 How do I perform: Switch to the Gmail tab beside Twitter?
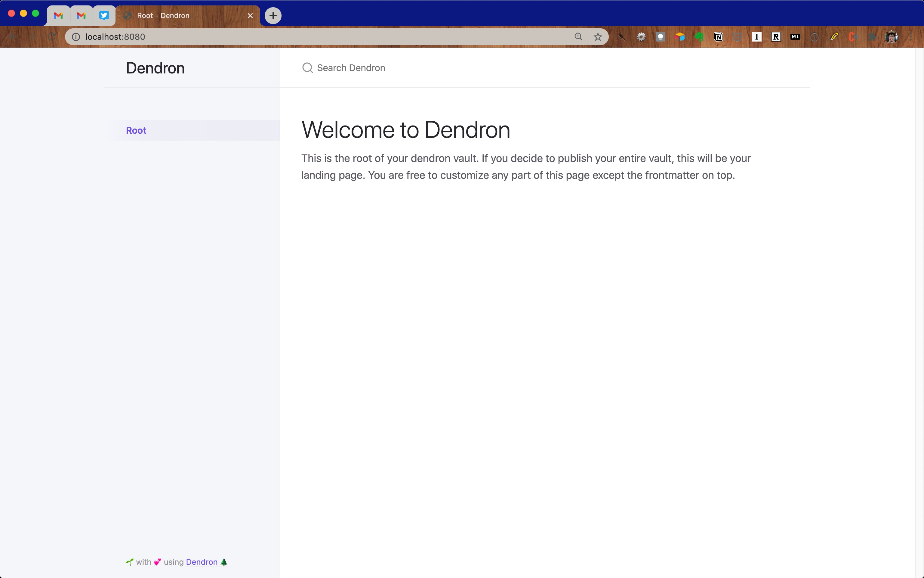pos(81,16)
